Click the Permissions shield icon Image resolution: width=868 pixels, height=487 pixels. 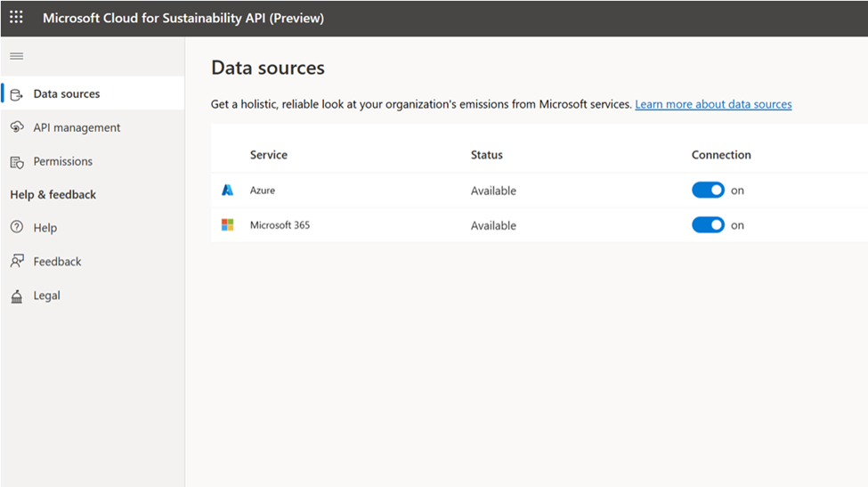17,162
